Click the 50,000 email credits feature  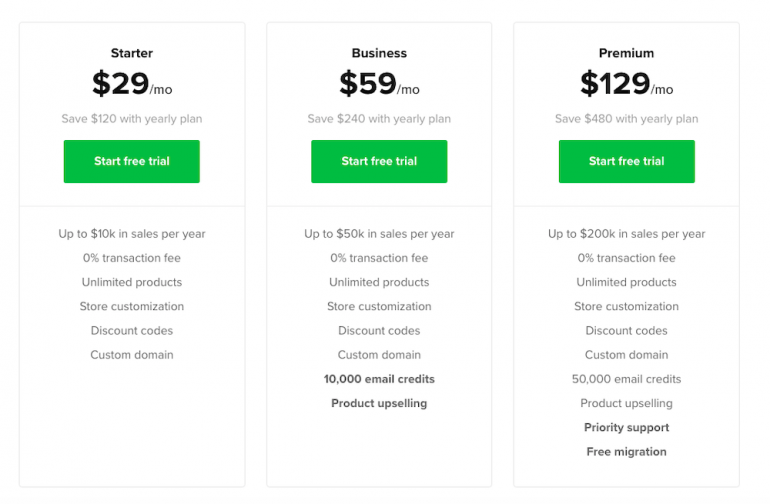point(626,379)
